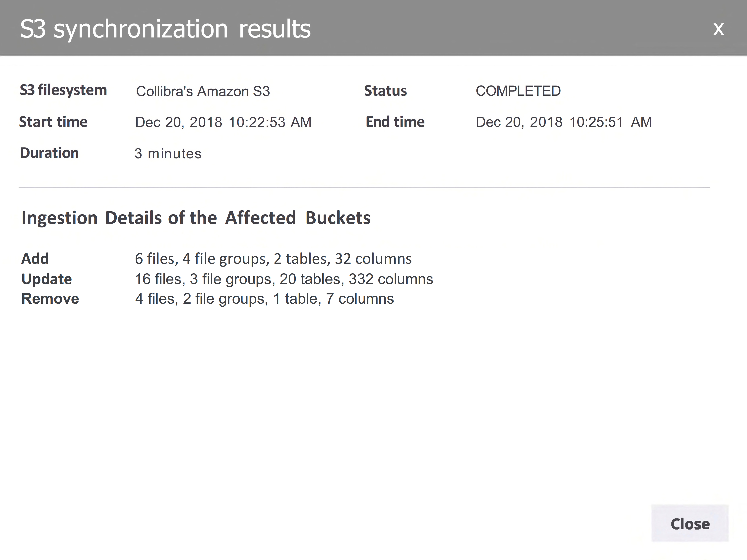Screen dimensions: 747x560
Task: Select the COMPLETED status value
Action: point(518,91)
